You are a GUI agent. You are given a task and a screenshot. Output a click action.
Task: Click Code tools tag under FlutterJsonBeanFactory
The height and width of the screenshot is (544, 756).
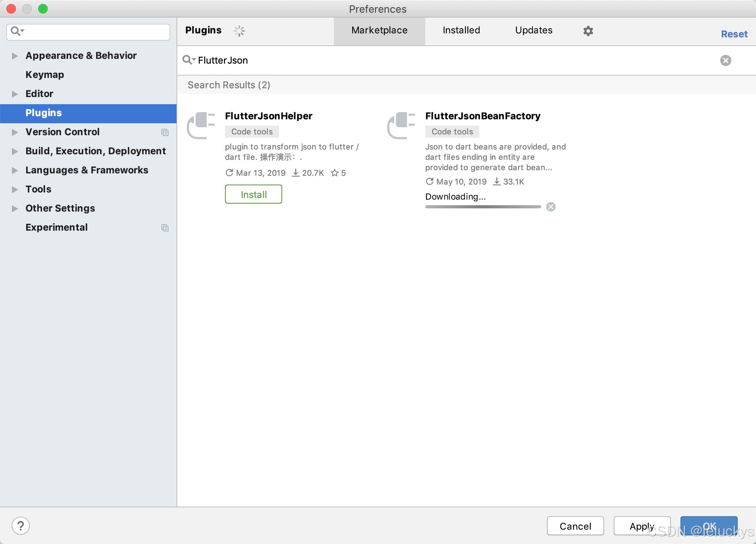(452, 132)
